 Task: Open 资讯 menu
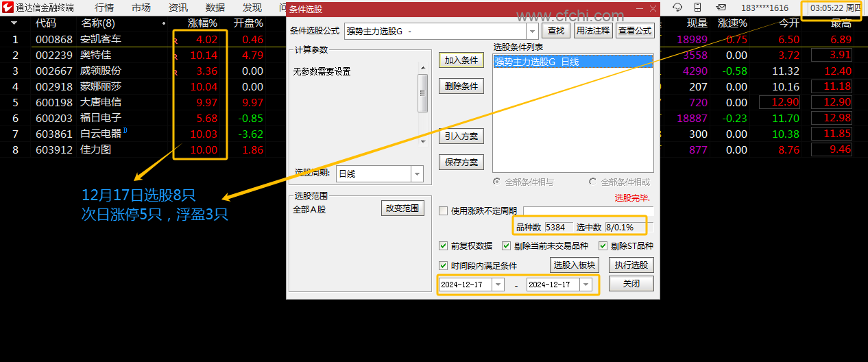pyautogui.click(x=178, y=8)
